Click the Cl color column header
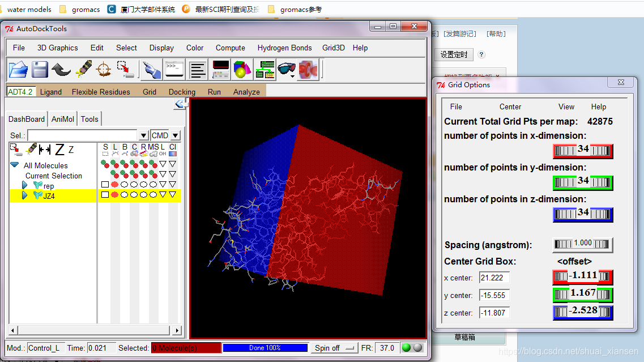The width and height of the screenshot is (644, 362). point(173,150)
